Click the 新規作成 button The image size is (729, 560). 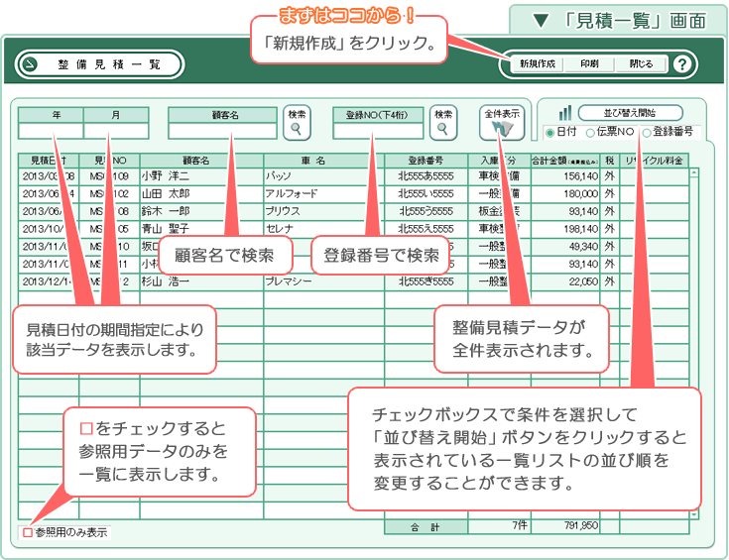pos(538,64)
